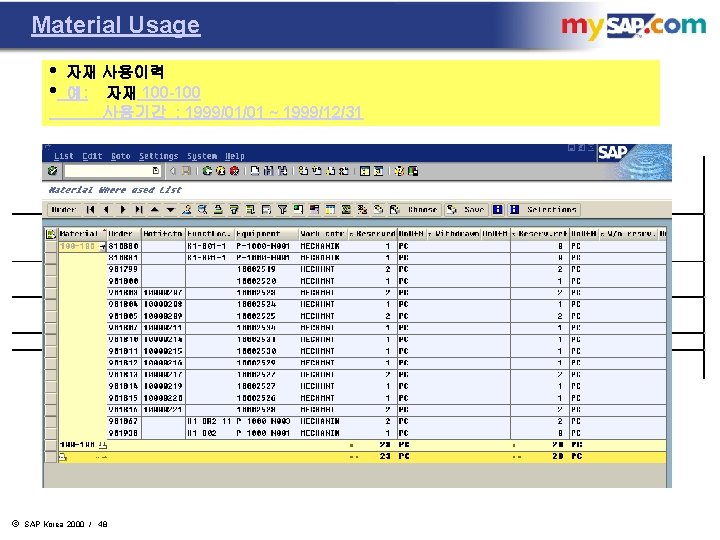Go to next entry in list toolbar
The width and height of the screenshot is (720, 540).
click(x=123, y=209)
